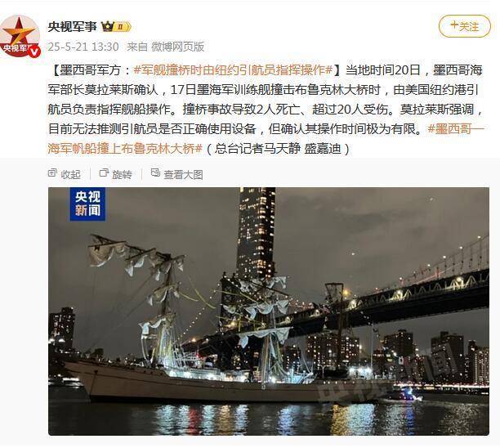Click the 微博网页版 source link
The width and height of the screenshot is (500, 448).
pos(177,47)
